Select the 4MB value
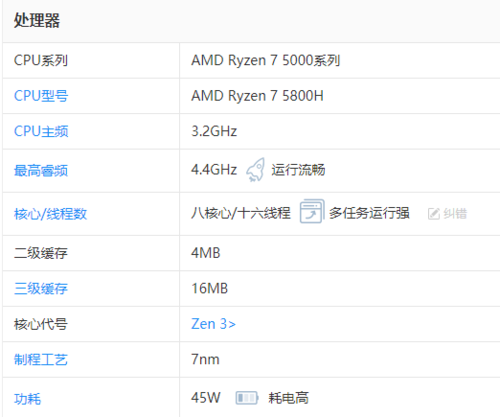 click(x=206, y=253)
